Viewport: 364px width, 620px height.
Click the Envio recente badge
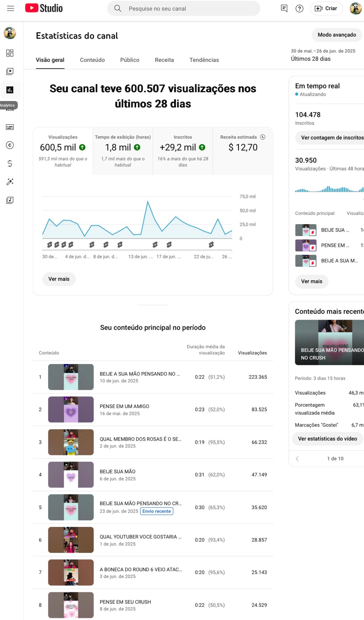[157, 511]
